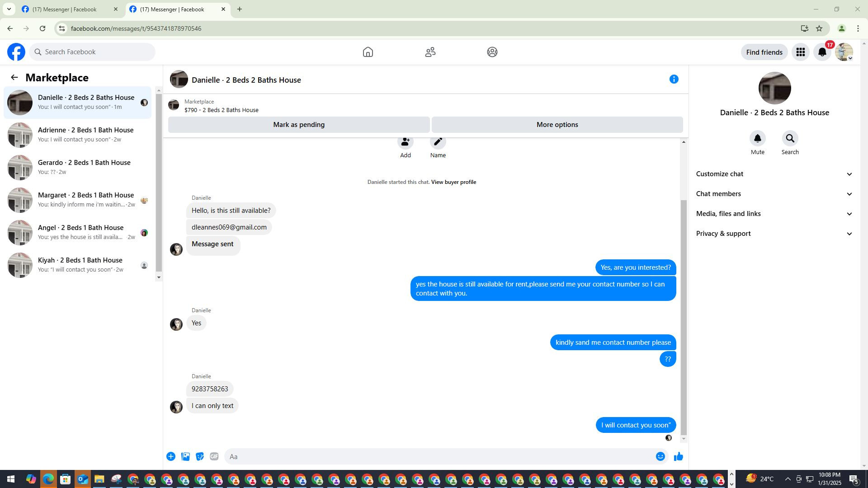Click Danielle chat header title
Viewport: 868px width, 488px height.
[x=246, y=80]
